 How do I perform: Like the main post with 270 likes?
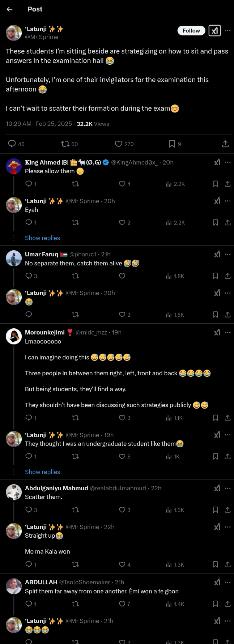pyautogui.click(x=119, y=144)
